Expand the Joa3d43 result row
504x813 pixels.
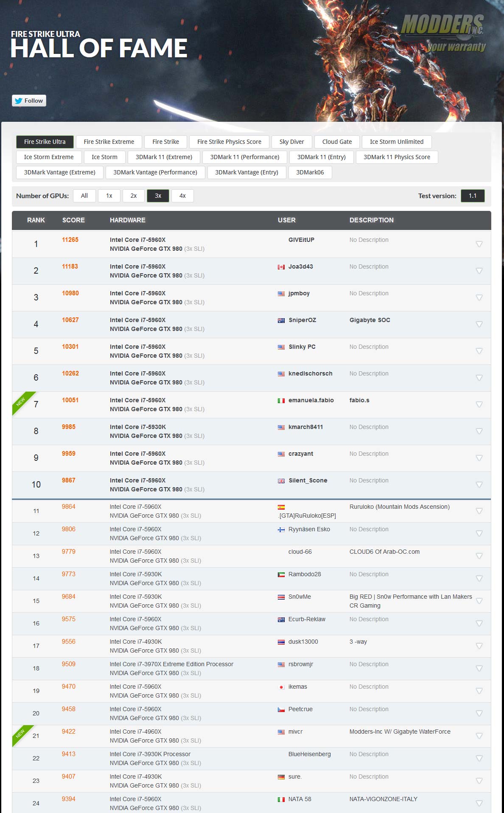(x=479, y=271)
